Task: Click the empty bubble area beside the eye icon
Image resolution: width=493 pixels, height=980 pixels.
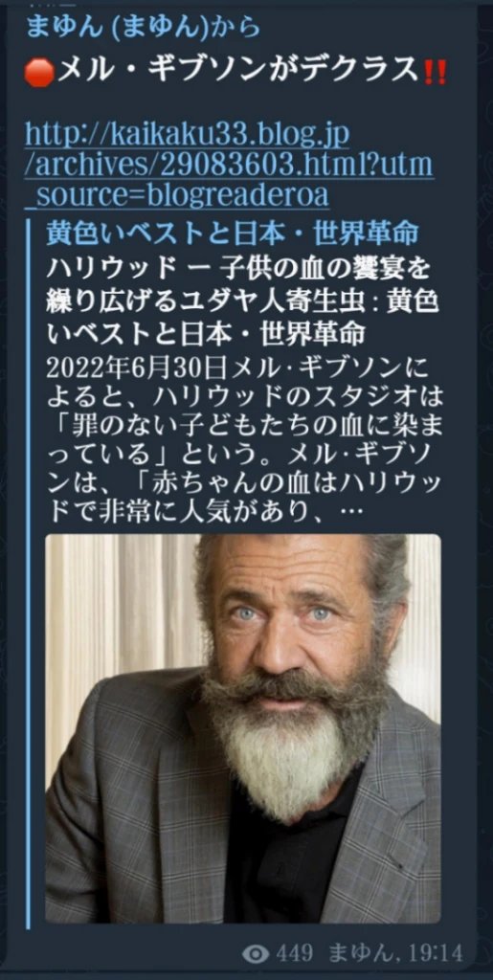Action: 134,954
